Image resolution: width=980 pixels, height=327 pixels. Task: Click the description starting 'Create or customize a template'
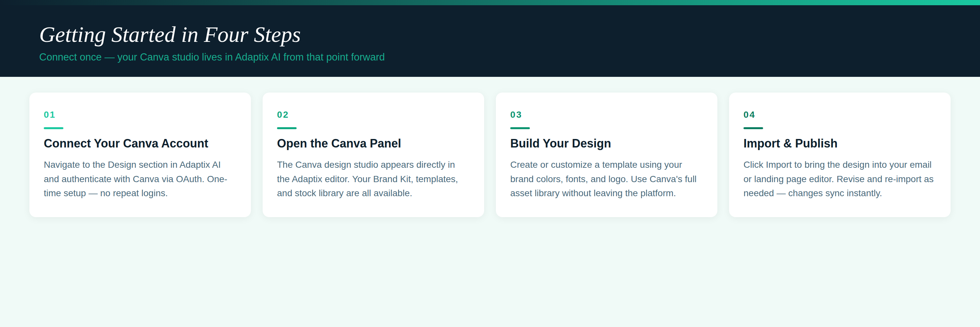tap(603, 179)
